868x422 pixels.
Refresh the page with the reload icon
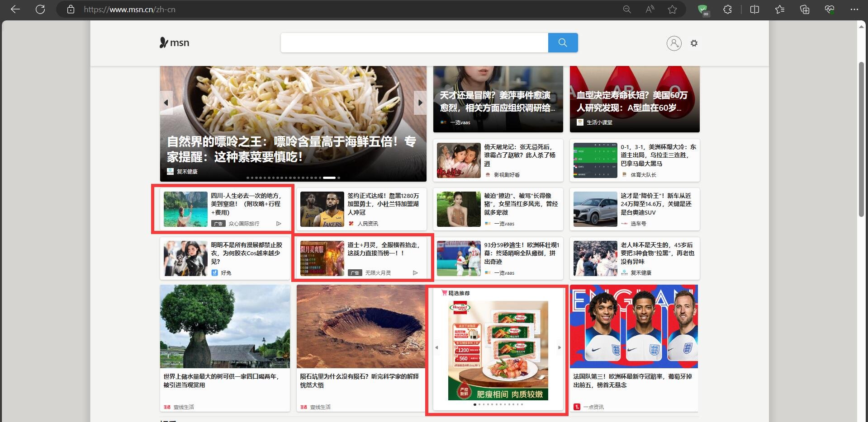pyautogui.click(x=40, y=9)
